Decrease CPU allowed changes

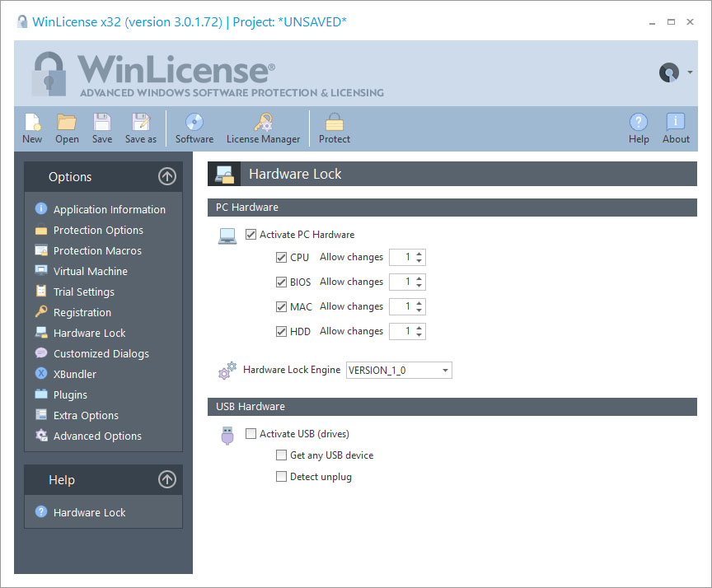tap(419, 261)
